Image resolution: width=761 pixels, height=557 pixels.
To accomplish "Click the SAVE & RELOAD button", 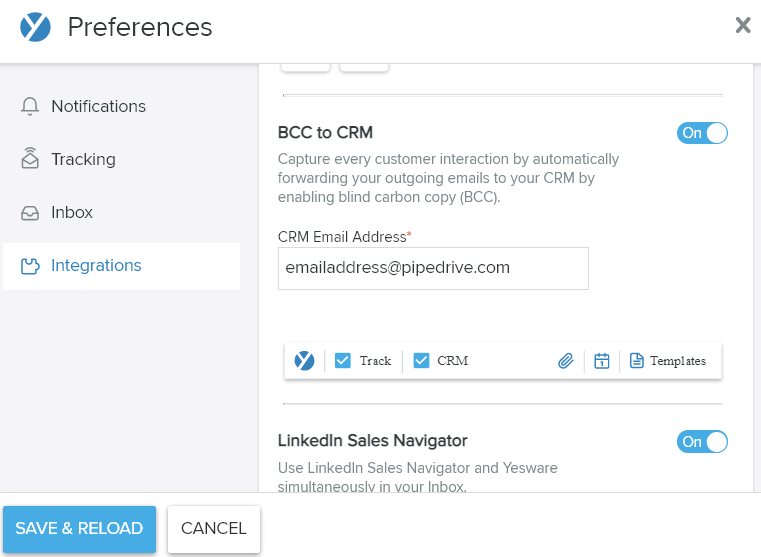I will 79,529.
